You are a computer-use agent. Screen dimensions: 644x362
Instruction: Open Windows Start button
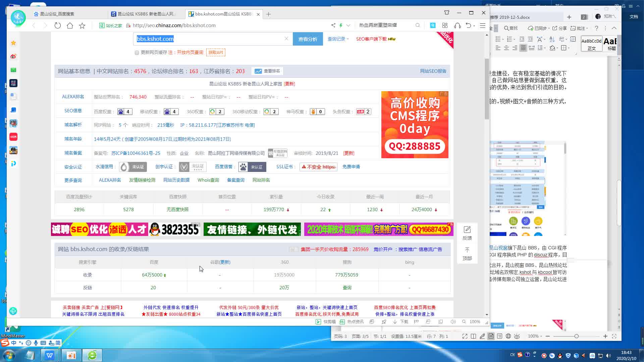tap(8, 355)
